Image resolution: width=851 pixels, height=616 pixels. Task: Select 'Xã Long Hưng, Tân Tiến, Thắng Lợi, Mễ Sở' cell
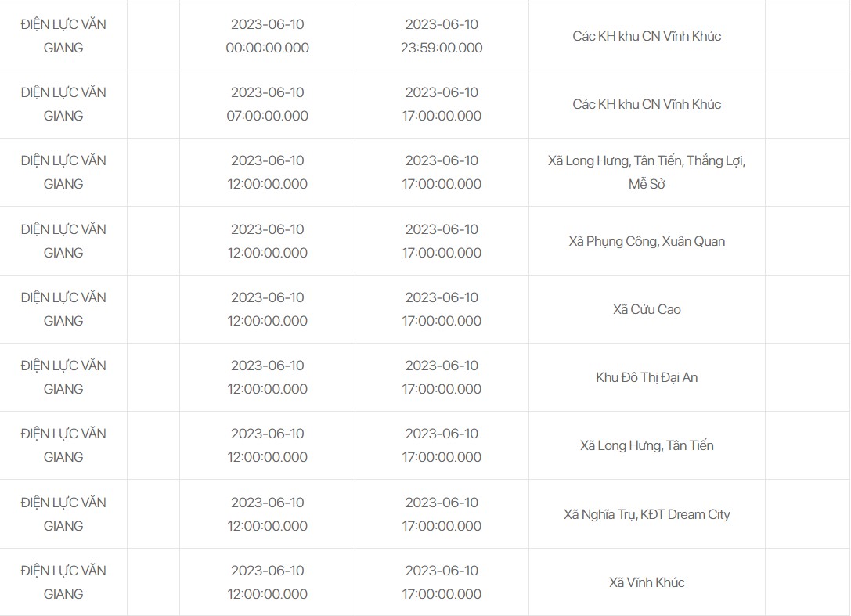(x=647, y=172)
